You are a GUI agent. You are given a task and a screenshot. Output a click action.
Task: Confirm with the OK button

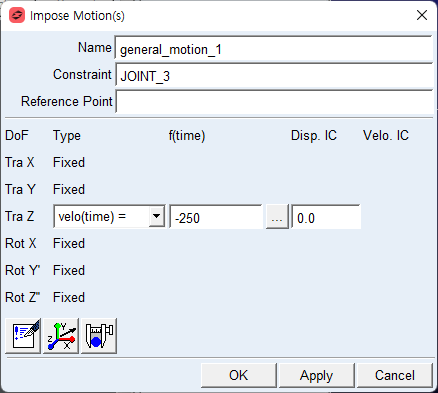pos(239,376)
